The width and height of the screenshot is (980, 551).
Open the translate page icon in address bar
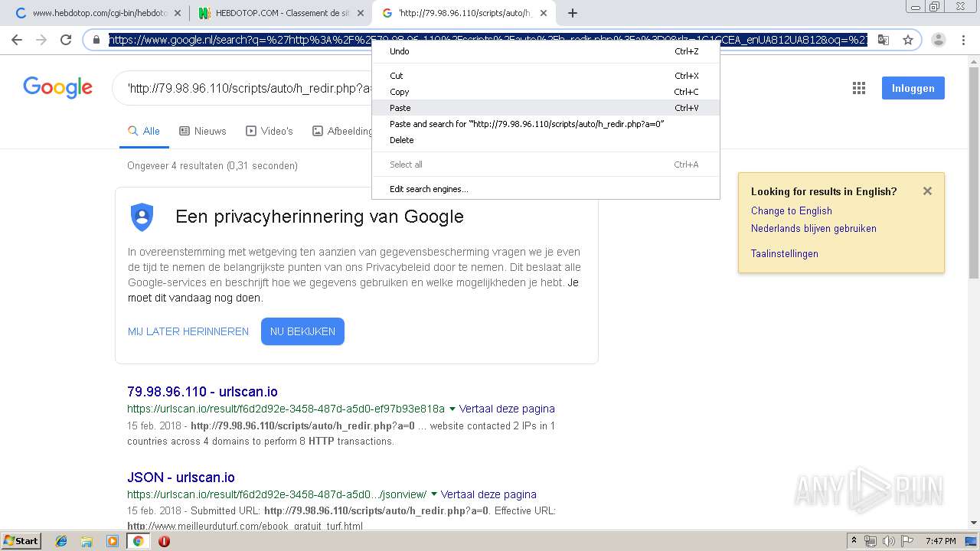click(x=884, y=40)
